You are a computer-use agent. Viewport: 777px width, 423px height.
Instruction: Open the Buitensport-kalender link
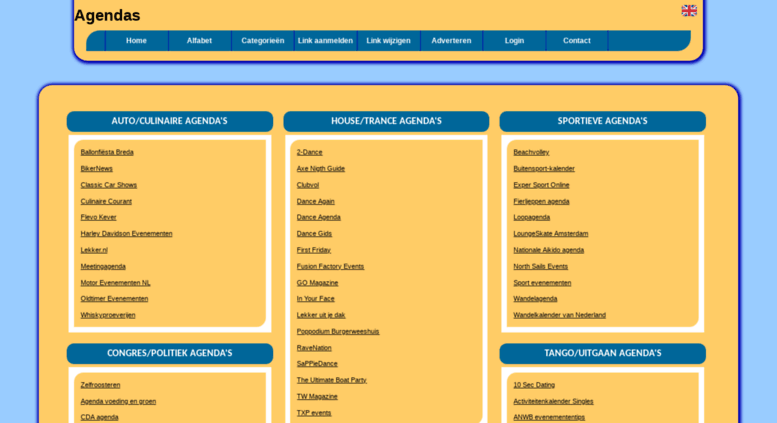click(x=544, y=168)
